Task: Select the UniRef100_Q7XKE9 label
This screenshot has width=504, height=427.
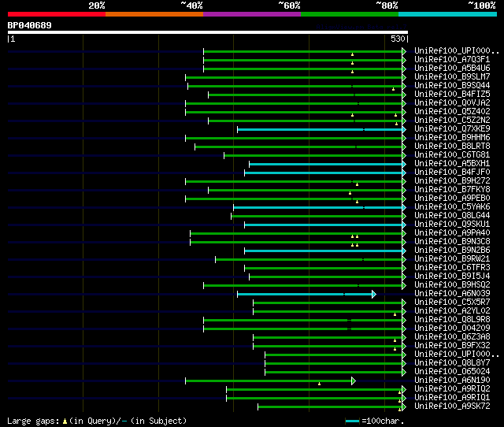Action: (452, 129)
